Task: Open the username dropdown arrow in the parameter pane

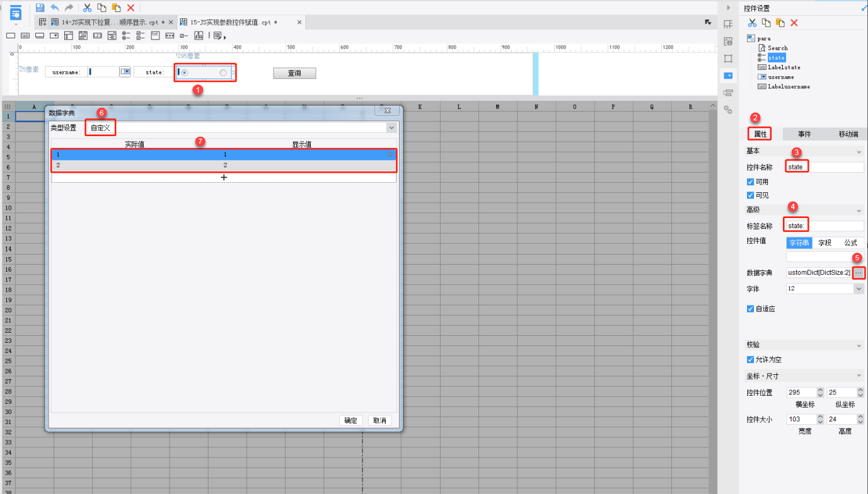Action: 125,72
